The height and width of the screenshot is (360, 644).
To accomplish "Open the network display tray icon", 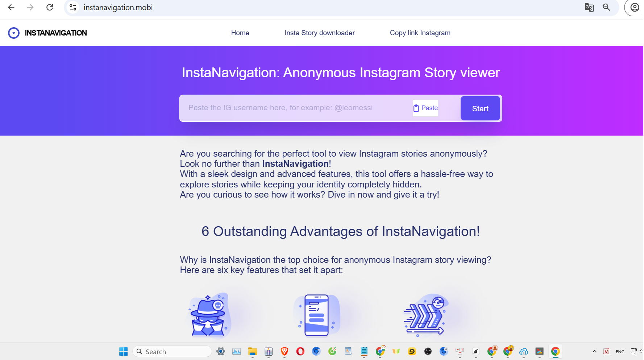I will coord(633,351).
